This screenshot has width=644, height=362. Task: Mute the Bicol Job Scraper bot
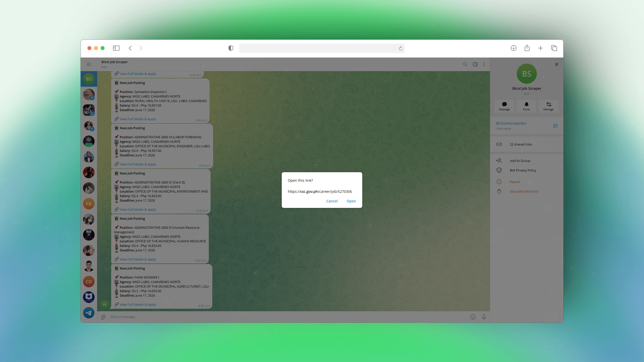526,106
